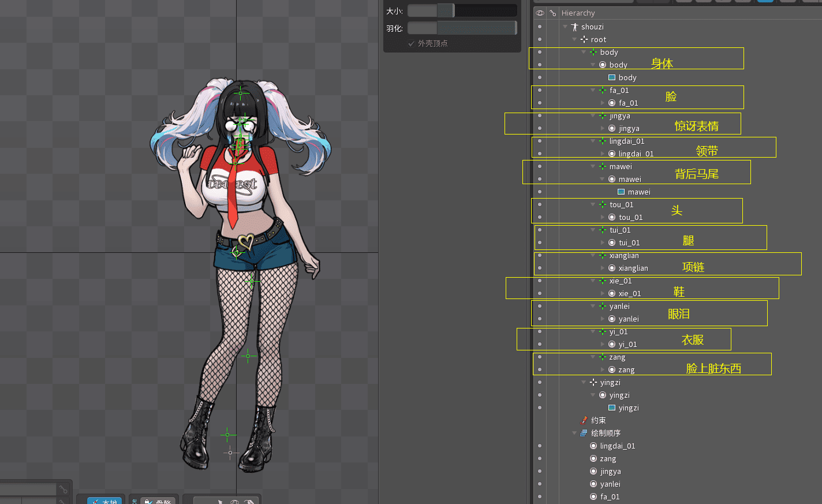Collapse the mawei slot node
Viewport: 822px width, 504px height.
(x=602, y=180)
